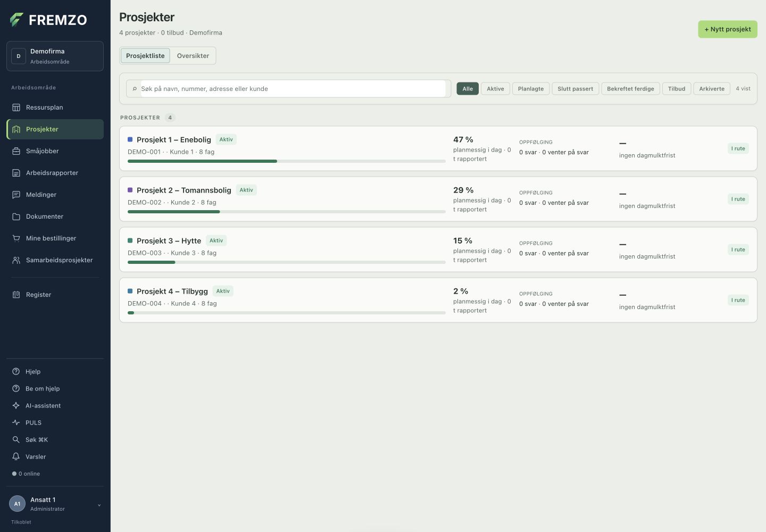Click the Be om hjelp icon

pos(16,388)
